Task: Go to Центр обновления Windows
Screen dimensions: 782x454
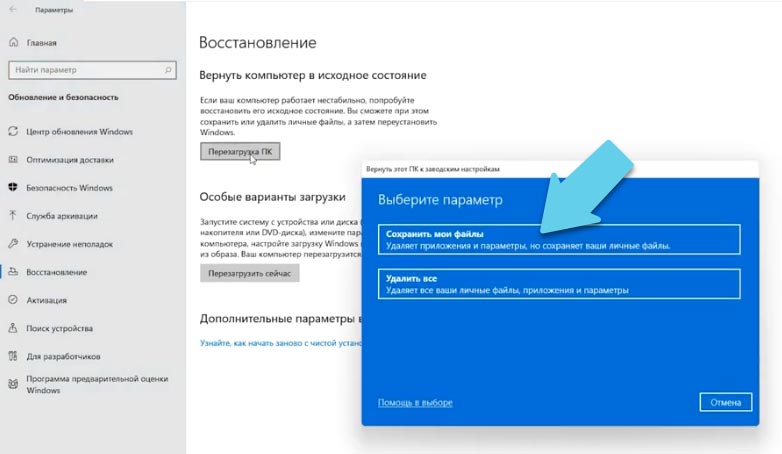Action: coord(79,132)
